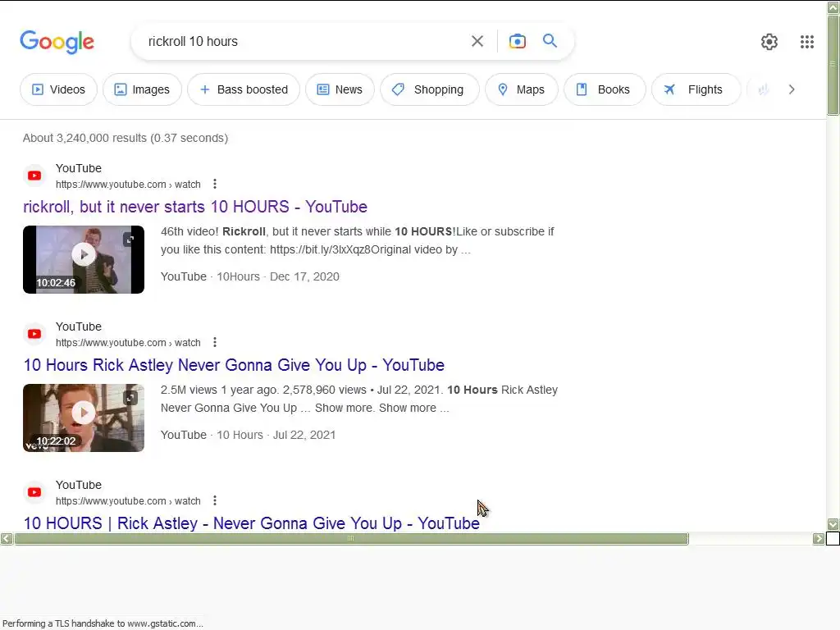Screen dimensions: 840x630
Task: Add Bass boosted to the search
Action: (x=244, y=89)
